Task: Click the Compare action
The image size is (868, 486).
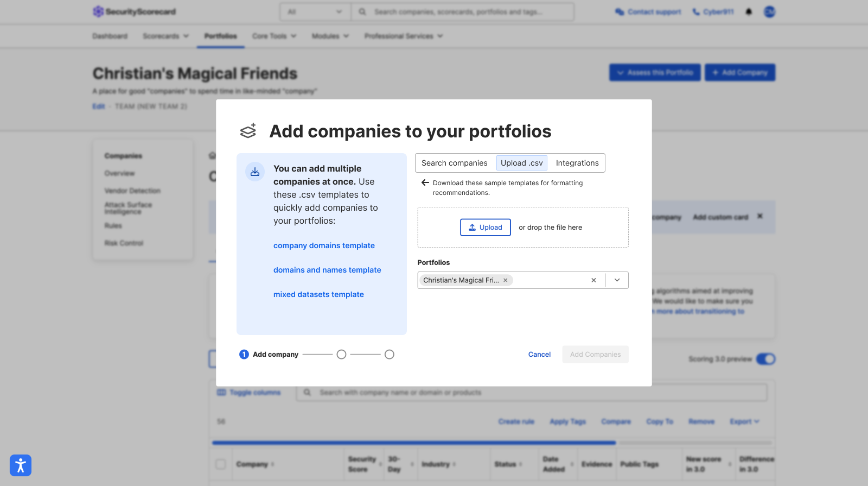Action: click(x=616, y=421)
